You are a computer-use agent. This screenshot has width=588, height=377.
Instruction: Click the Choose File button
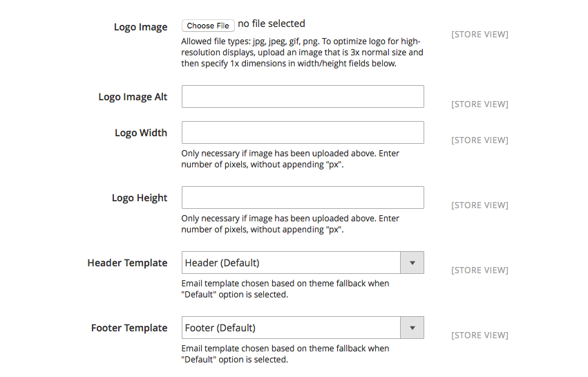pyautogui.click(x=208, y=26)
